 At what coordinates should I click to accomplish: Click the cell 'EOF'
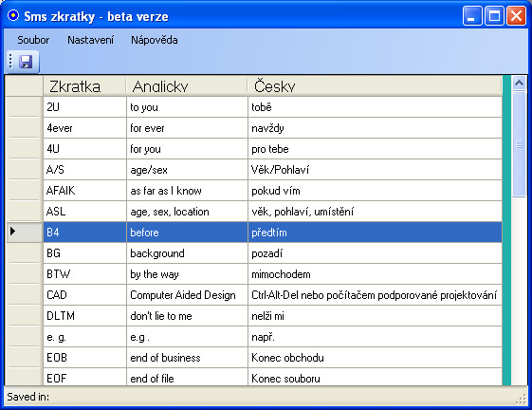pyautogui.click(x=84, y=377)
